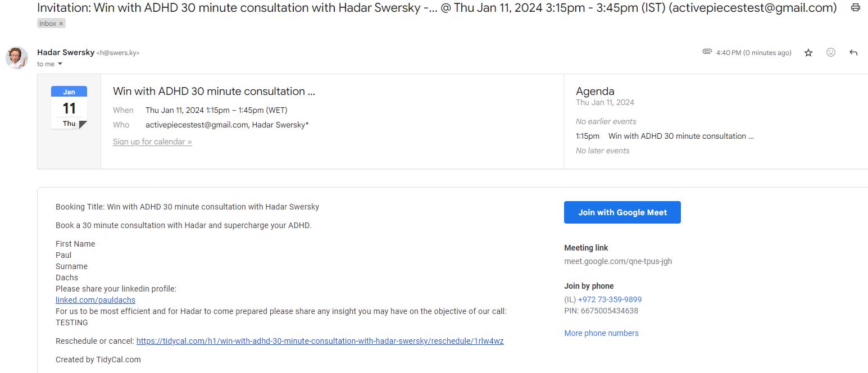Open the Jan 11 calendar date icon
Screen dimensions: 868x373
(x=69, y=107)
